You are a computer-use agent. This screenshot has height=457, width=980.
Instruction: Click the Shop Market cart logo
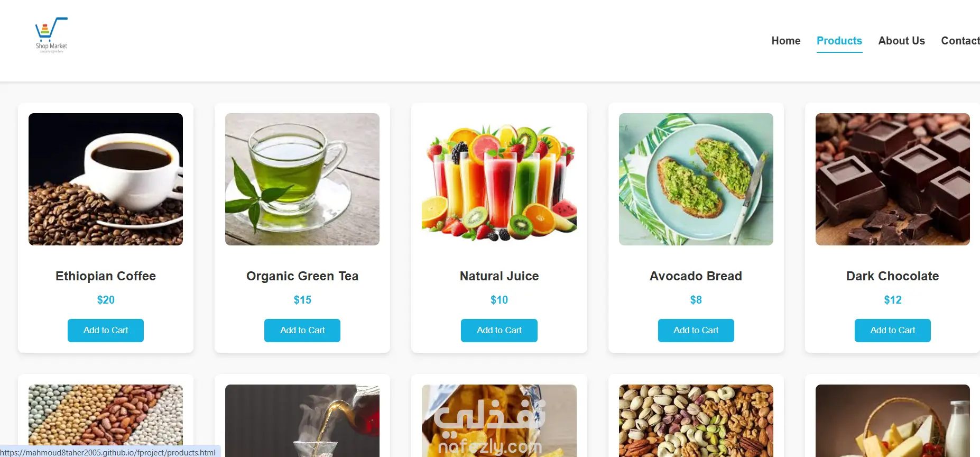pyautogui.click(x=51, y=35)
